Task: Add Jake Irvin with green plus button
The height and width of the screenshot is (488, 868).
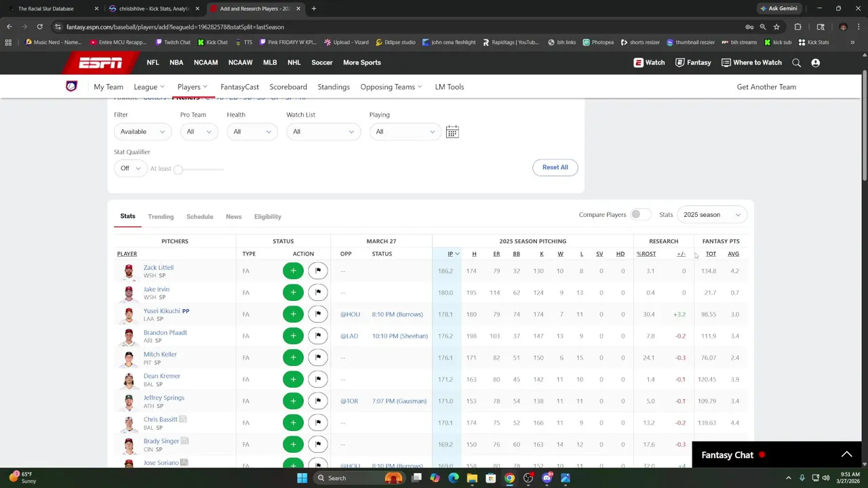Action: click(293, 292)
